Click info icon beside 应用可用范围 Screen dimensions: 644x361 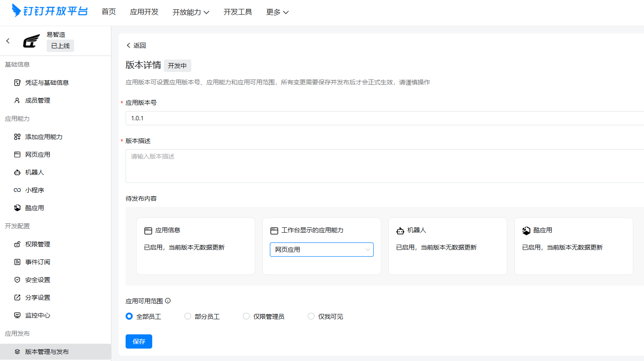coord(168,301)
